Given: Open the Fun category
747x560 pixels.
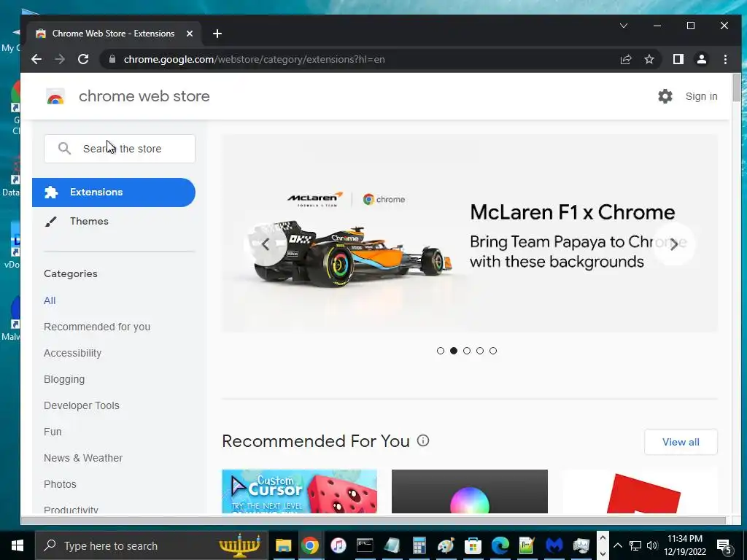Looking at the screenshot, I should (x=53, y=432).
